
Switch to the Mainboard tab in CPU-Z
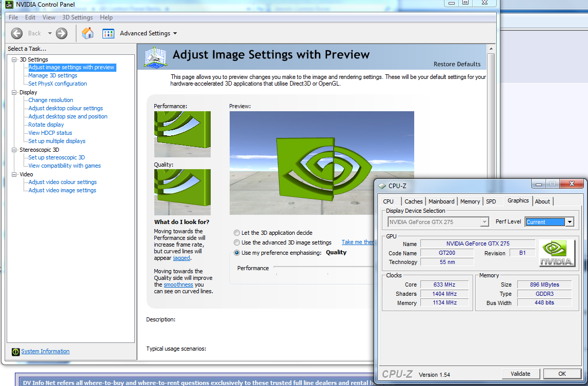(441, 201)
